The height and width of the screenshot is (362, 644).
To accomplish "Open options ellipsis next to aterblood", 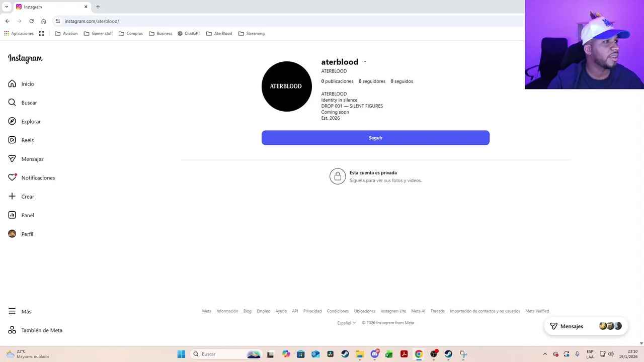I will [x=364, y=62].
